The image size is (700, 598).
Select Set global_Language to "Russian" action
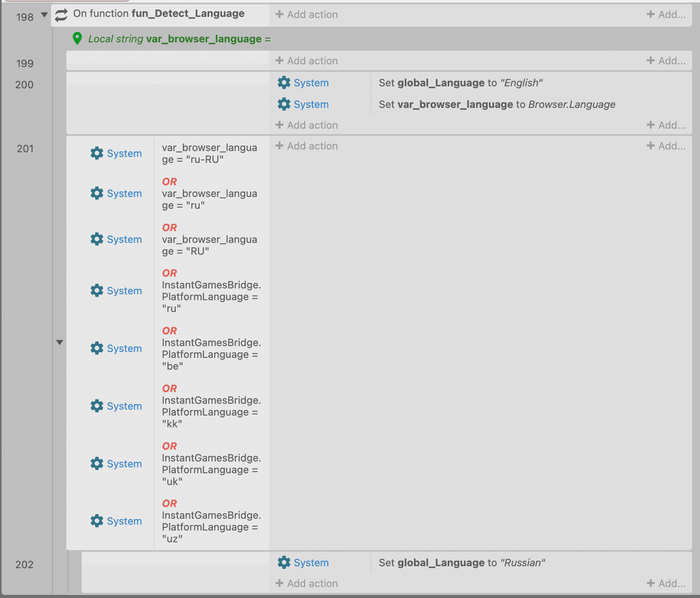coord(462,562)
